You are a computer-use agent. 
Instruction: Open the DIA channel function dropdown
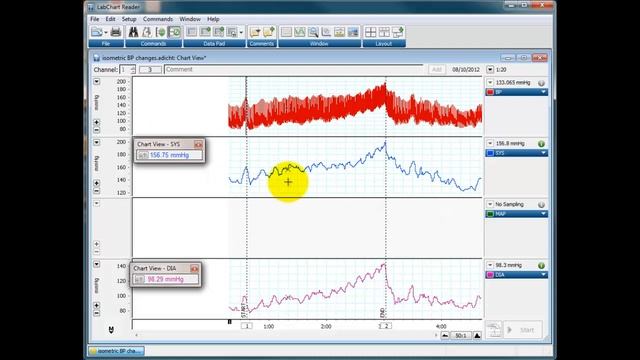click(x=544, y=275)
